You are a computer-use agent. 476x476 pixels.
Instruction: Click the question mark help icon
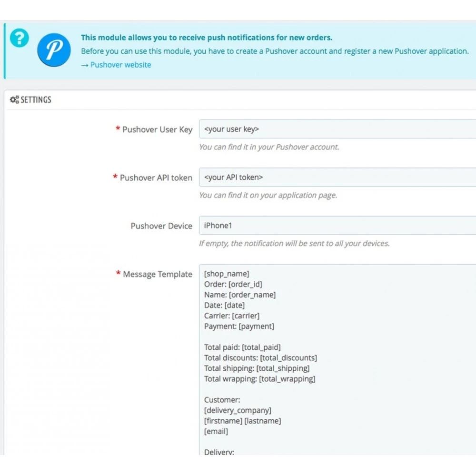pos(20,38)
